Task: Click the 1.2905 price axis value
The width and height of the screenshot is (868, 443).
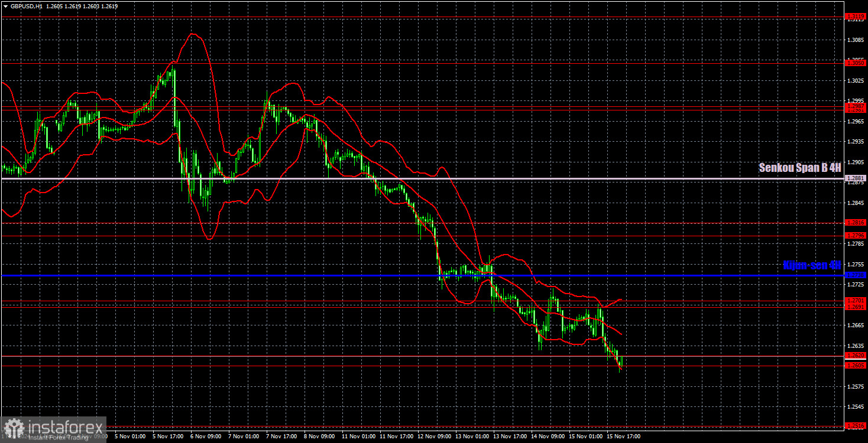Action: coord(856,162)
